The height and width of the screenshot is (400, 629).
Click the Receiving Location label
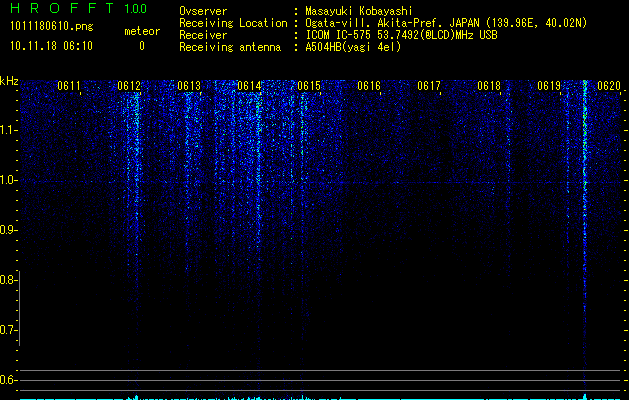click(x=233, y=23)
